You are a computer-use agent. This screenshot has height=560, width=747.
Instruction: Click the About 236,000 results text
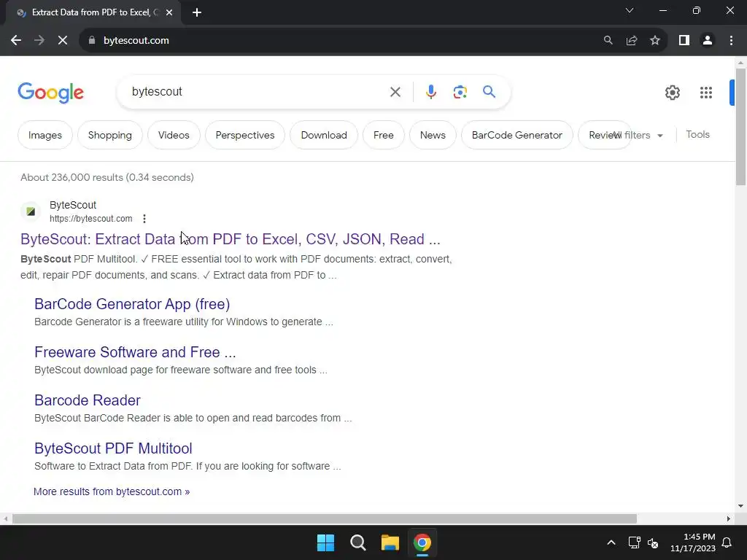tap(107, 178)
